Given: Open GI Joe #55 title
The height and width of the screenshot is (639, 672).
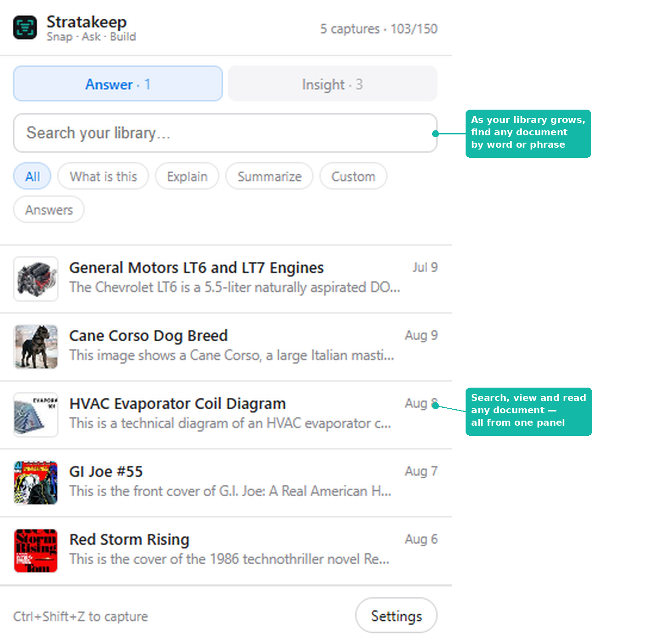Looking at the screenshot, I should coord(106,472).
